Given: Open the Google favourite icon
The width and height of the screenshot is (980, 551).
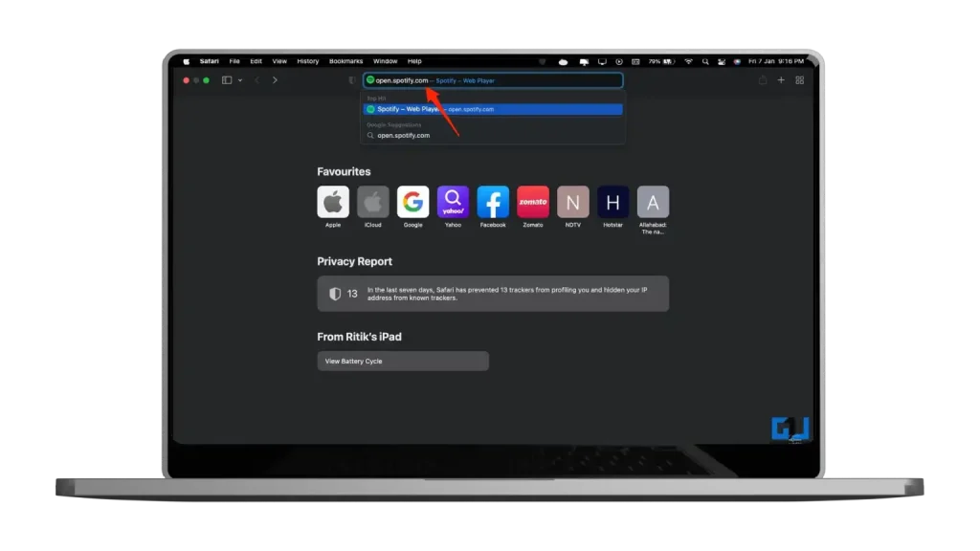Looking at the screenshot, I should click(x=412, y=202).
